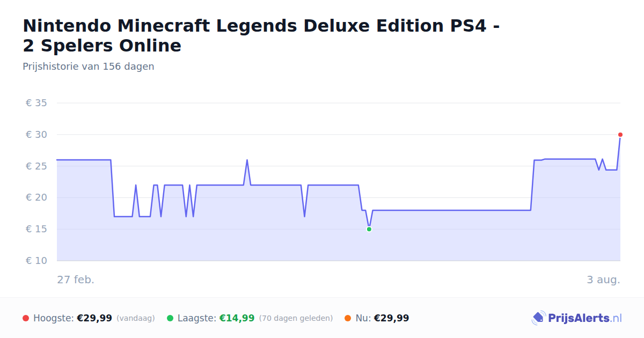Click the 27 feb. start date label

click(x=76, y=280)
